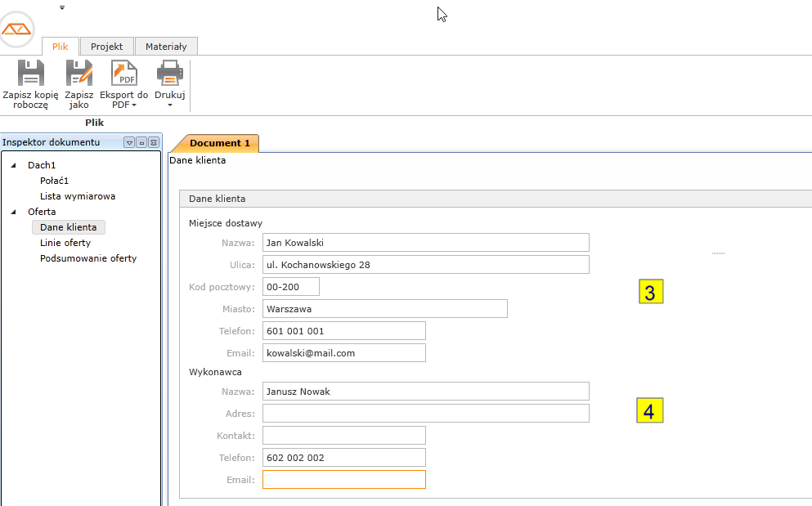Click the Zapisz jako icon
Screen dimensions: 812x506
79,74
